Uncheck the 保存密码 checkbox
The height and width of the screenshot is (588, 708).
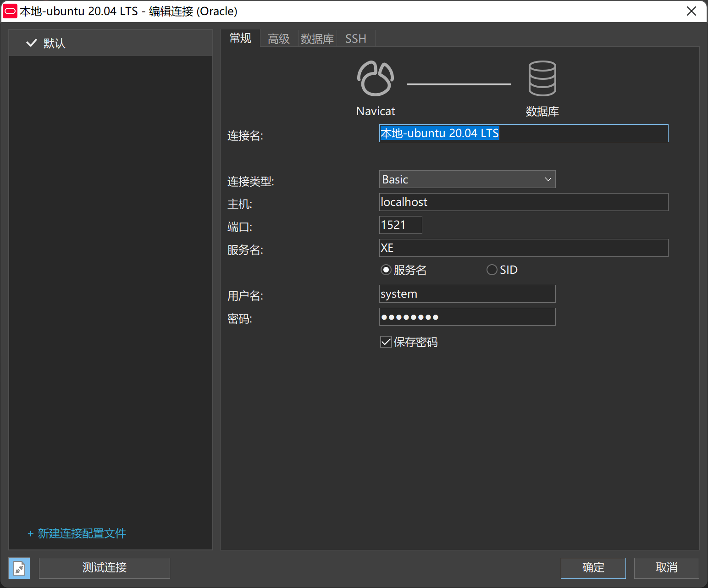[x=386, y=342]
